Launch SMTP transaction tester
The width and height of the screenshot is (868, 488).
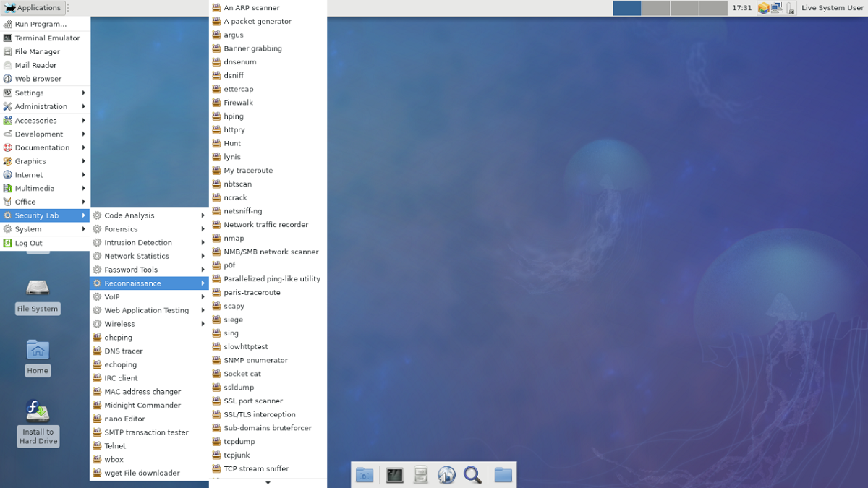[x=149, y=432]
